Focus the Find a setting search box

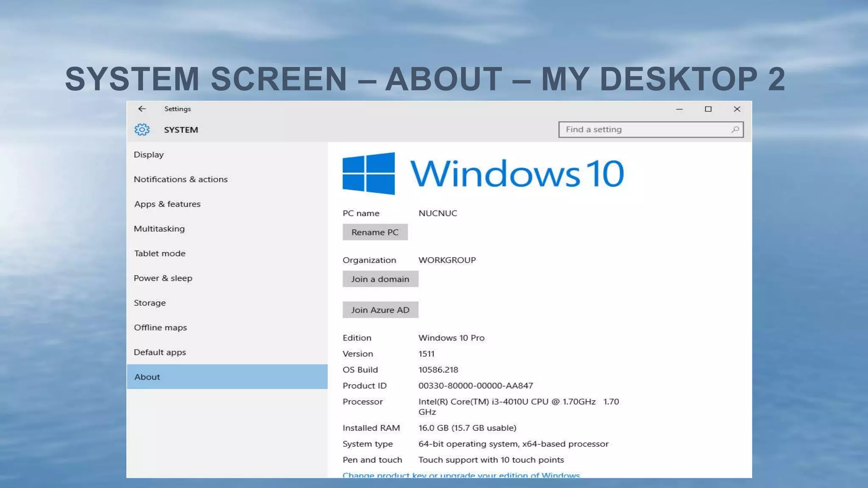click(x=651, y=130)
